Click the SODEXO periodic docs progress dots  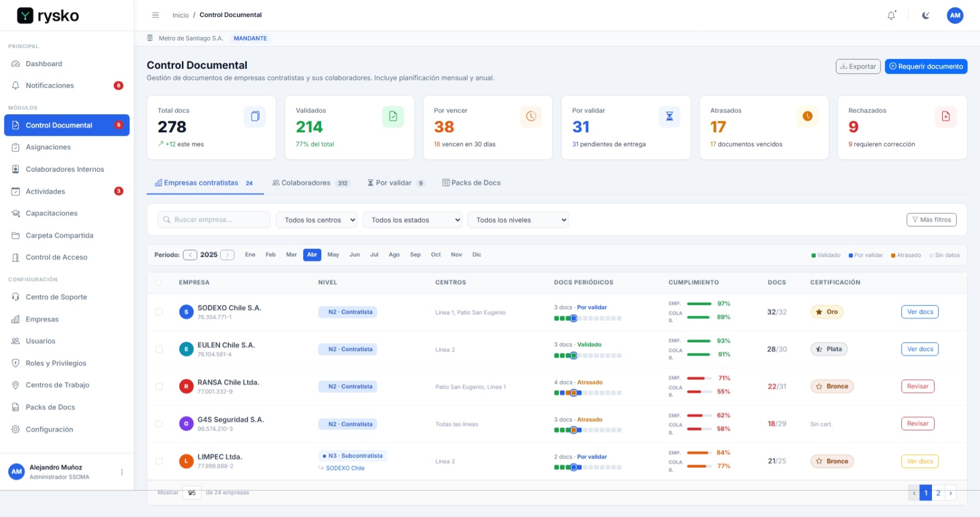tap(588, 319)
